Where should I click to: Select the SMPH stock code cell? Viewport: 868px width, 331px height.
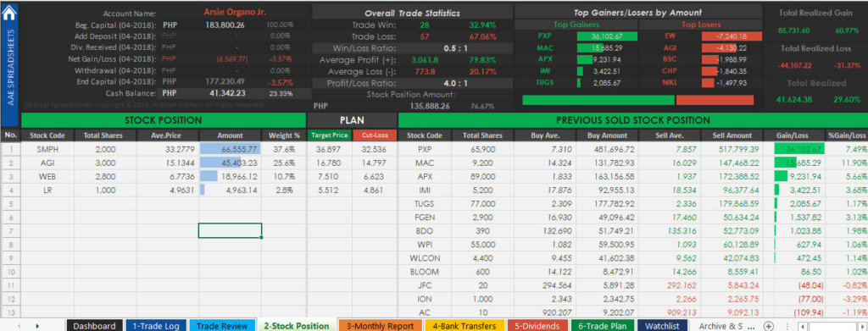[47, 149]
